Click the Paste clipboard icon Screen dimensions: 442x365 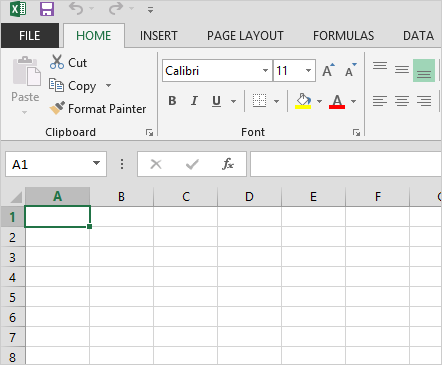click(26, 71)
